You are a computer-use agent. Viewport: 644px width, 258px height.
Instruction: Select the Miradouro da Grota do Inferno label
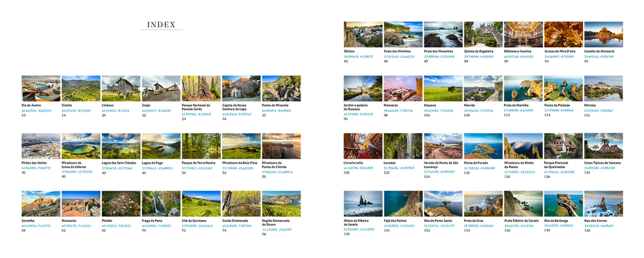pos(74,165)
